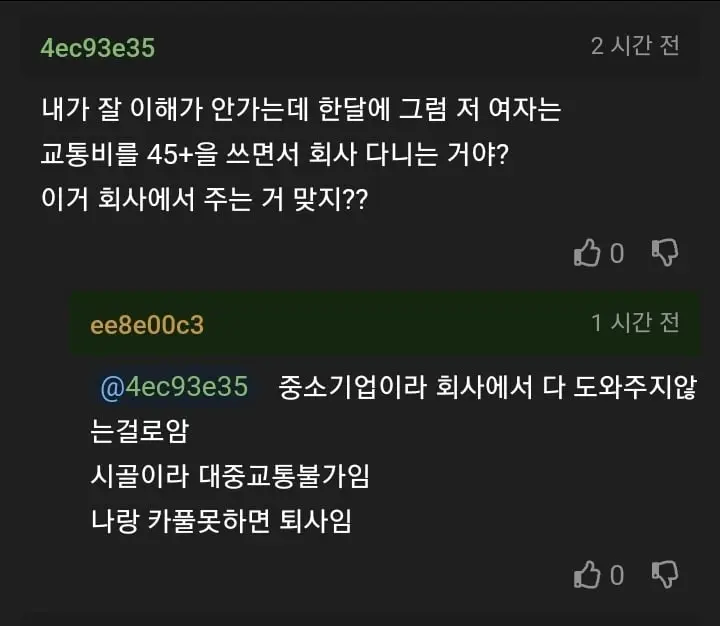This screenshot has height=626, width=720.
Task: Click the '1 시간 전' timestamp
Action: point(635,322)
